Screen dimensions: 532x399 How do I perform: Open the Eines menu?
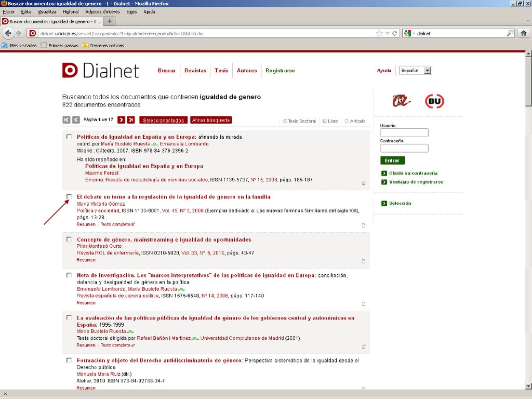click(131, 11)
